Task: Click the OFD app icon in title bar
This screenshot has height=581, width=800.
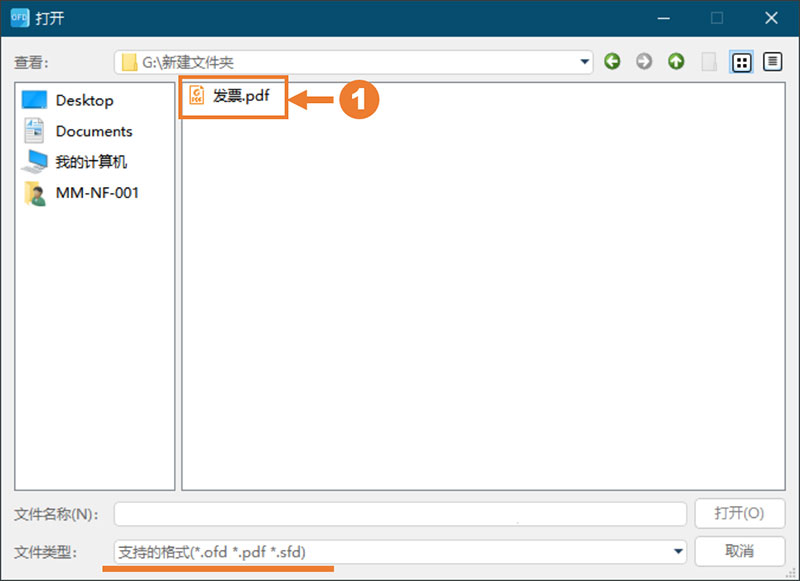Action: (x=19, y=18)
